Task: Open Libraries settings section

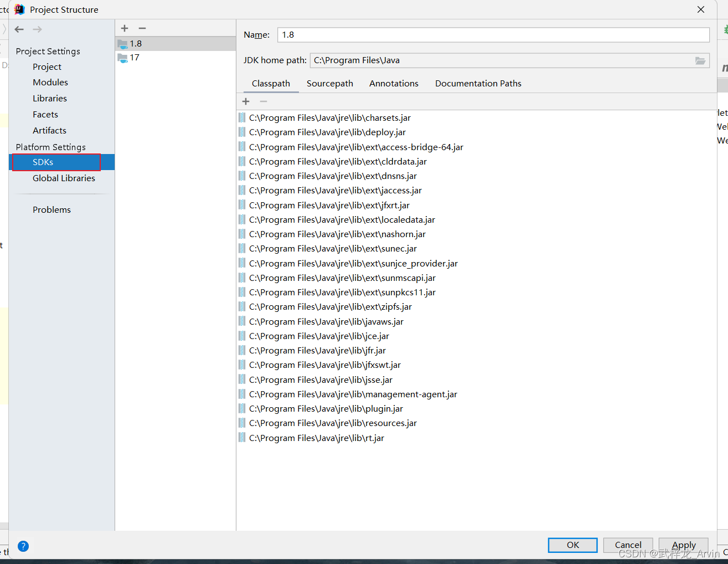Action: pyautogui.click(x=50, y=99)
